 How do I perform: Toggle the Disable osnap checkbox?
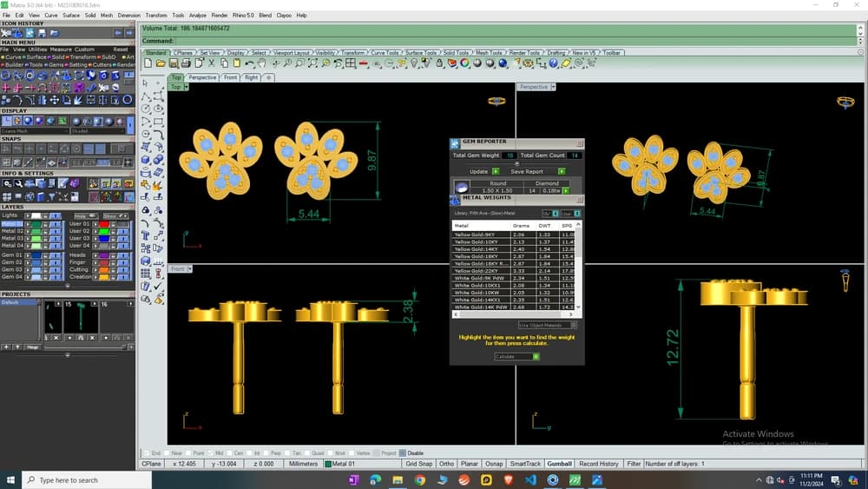[403, 453]
